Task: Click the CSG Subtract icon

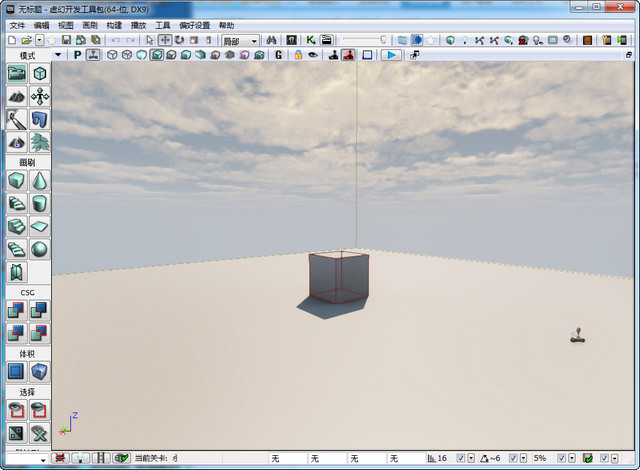Action: pyautogui.click(x=40, y=311)
